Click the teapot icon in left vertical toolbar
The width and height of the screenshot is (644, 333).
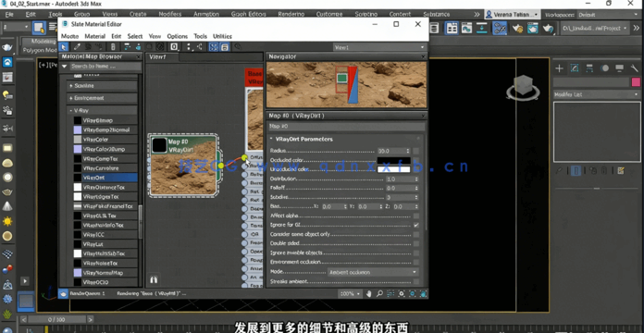tap(7, 47)
